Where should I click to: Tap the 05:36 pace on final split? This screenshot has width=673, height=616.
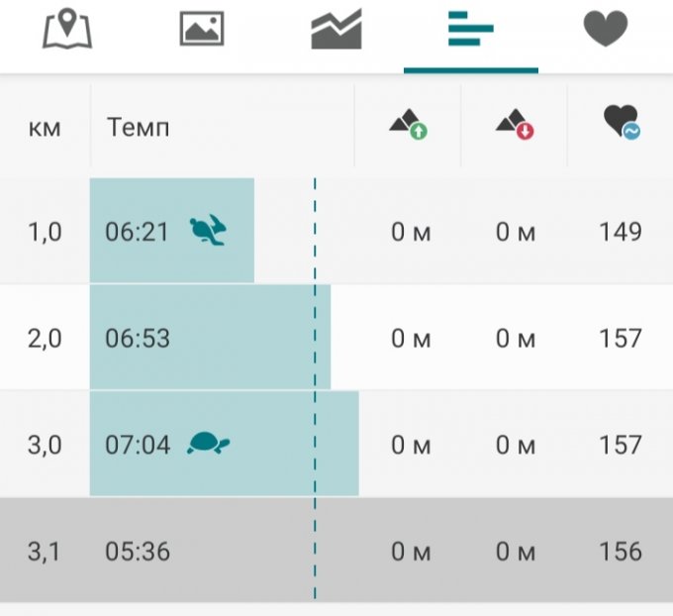(138, 552)
